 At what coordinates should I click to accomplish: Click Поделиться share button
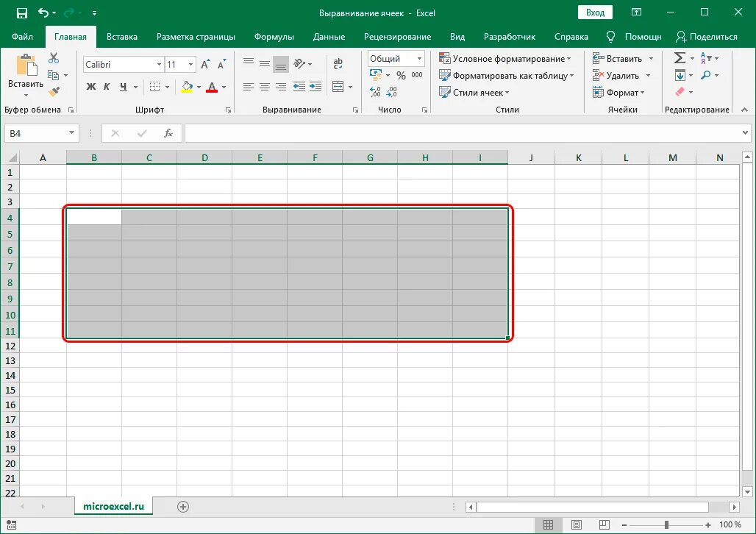pos(706,37)
